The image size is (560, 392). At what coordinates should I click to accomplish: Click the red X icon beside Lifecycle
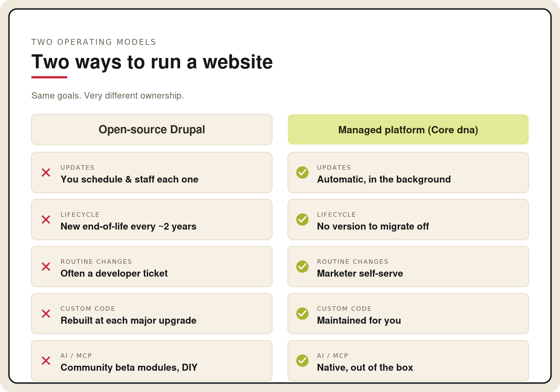[x=46, y=220]
